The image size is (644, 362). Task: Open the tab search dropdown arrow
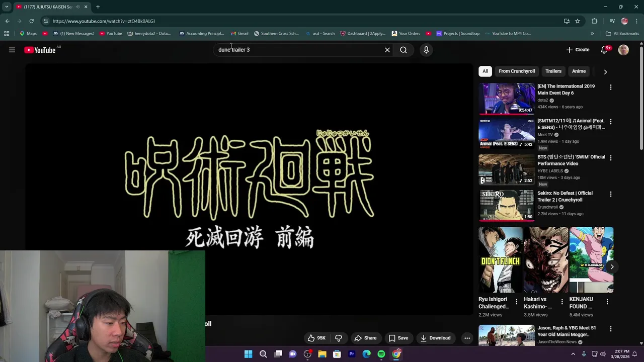click(x=7, y=7)
